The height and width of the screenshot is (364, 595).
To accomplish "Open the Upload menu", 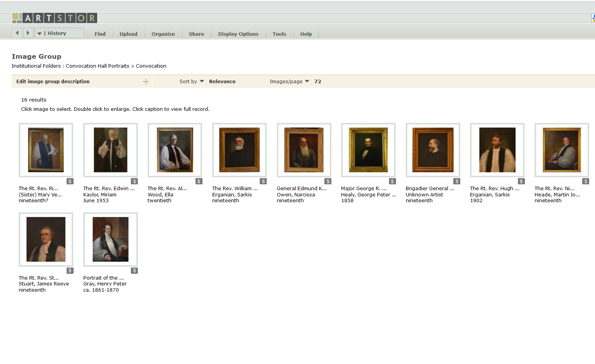I will point(129,34).
